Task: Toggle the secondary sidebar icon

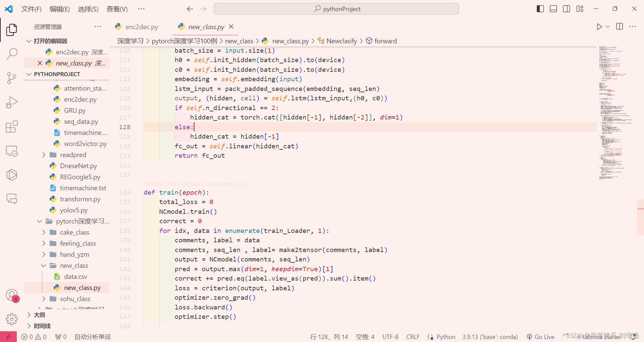Action: point(566,9)
